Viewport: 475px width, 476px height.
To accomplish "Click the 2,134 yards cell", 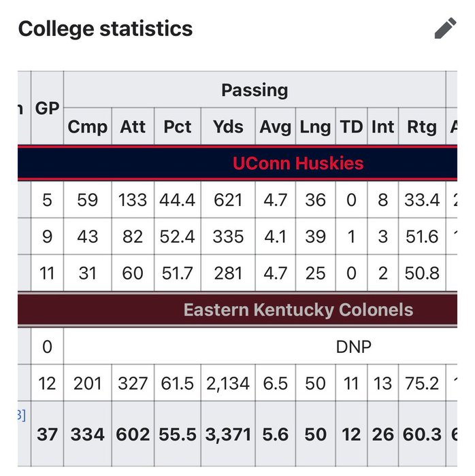I will click(227, 384).
